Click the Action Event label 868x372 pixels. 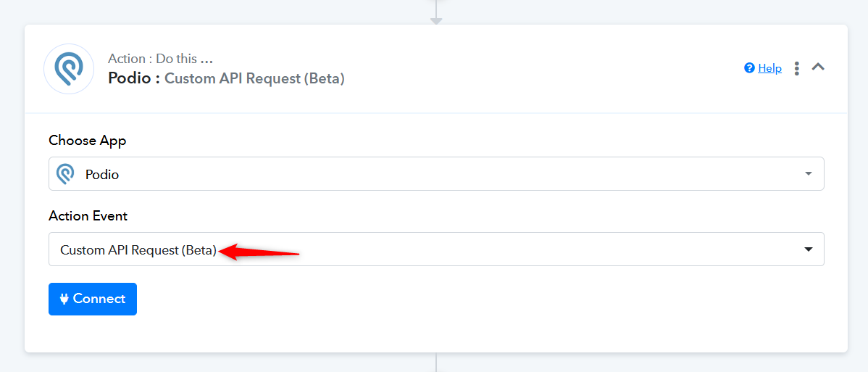click(x=88, y=215)
